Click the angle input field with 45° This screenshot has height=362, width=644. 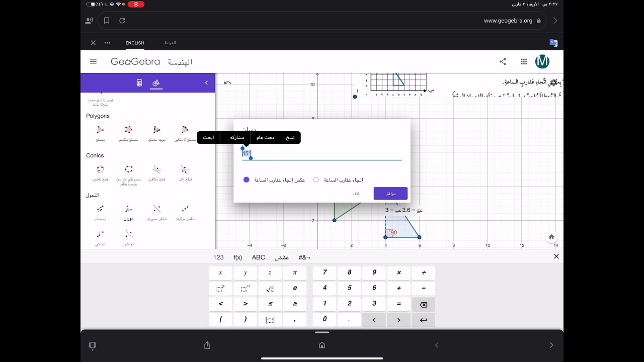click(322, 153)
